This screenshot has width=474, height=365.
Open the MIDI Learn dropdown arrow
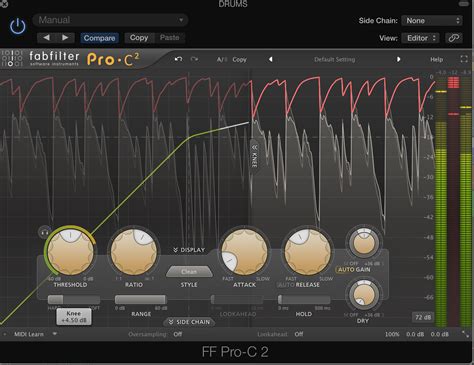[x=55, y=334]
